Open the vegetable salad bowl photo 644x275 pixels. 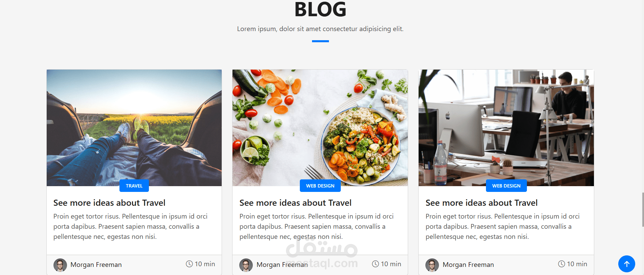pos(320,128)
